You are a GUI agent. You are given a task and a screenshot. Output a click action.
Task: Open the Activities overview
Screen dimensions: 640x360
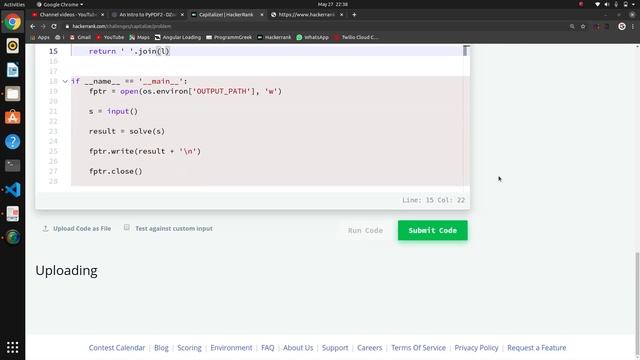coord(14,4)
